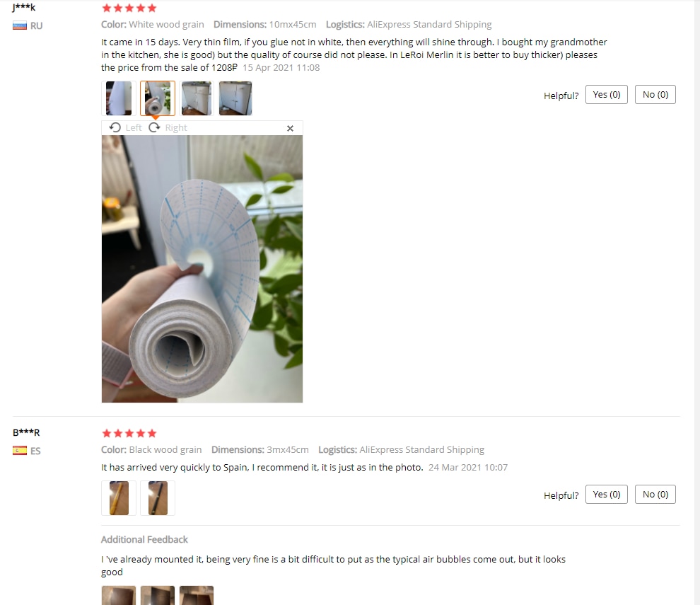700x605 pixels.
Task: Open first thumbnail in J***k's review
Action: tap(119, 98)
